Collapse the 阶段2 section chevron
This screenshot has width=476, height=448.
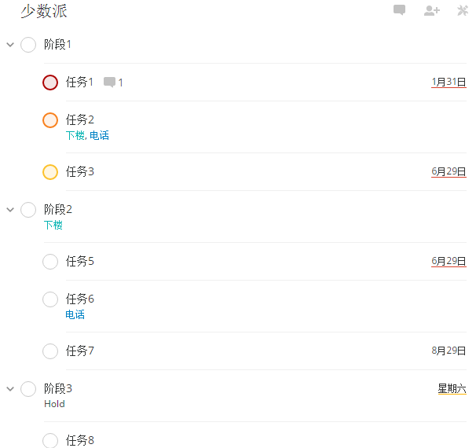point(10,210)
